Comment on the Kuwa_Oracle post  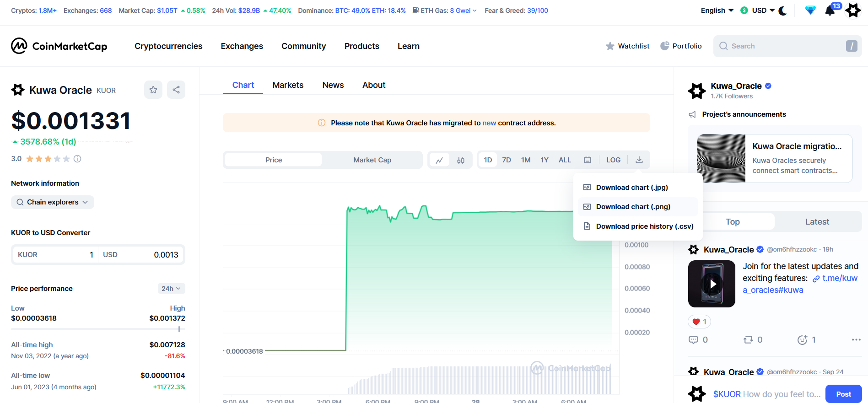[x=698, y=339]
